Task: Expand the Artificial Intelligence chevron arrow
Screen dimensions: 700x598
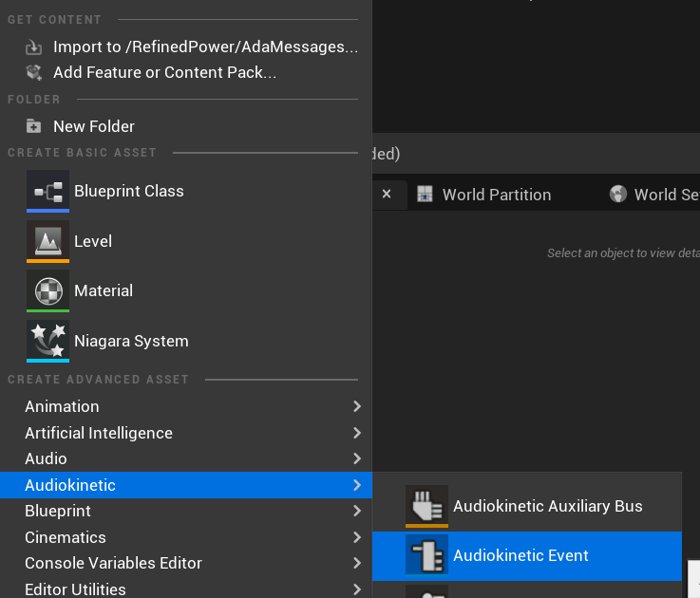Action: [x=357, y=433]
